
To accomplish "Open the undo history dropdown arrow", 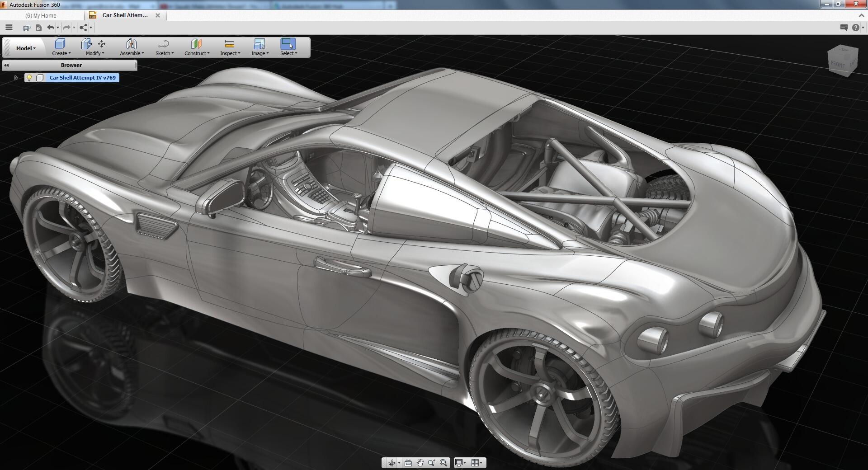I will point(57,28).
